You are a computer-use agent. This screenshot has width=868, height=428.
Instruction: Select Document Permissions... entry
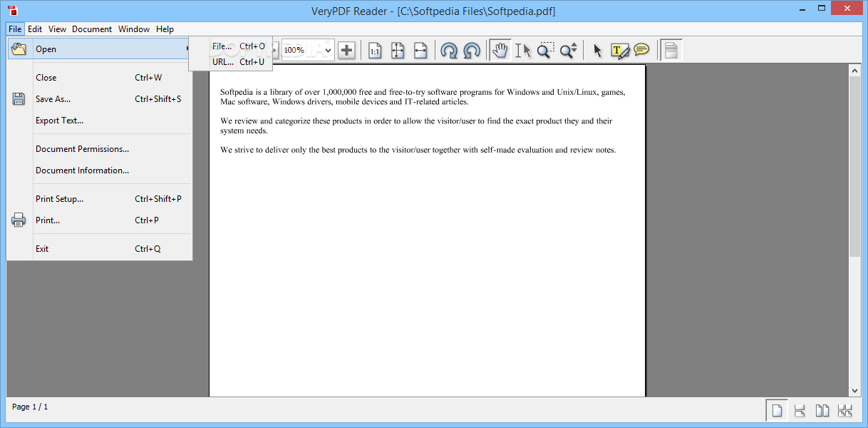[100, 149]
